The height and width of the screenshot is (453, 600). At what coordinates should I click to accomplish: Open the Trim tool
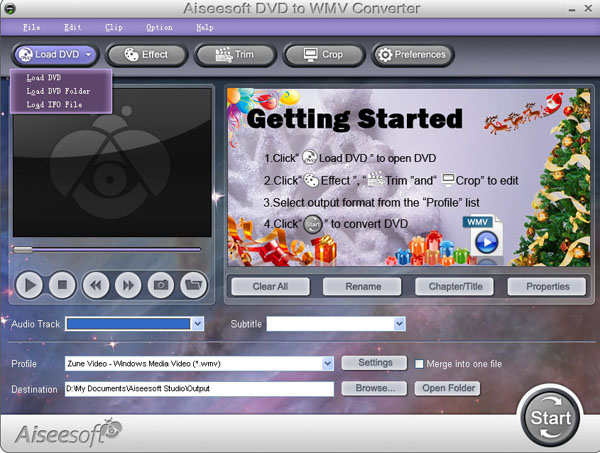235,55
